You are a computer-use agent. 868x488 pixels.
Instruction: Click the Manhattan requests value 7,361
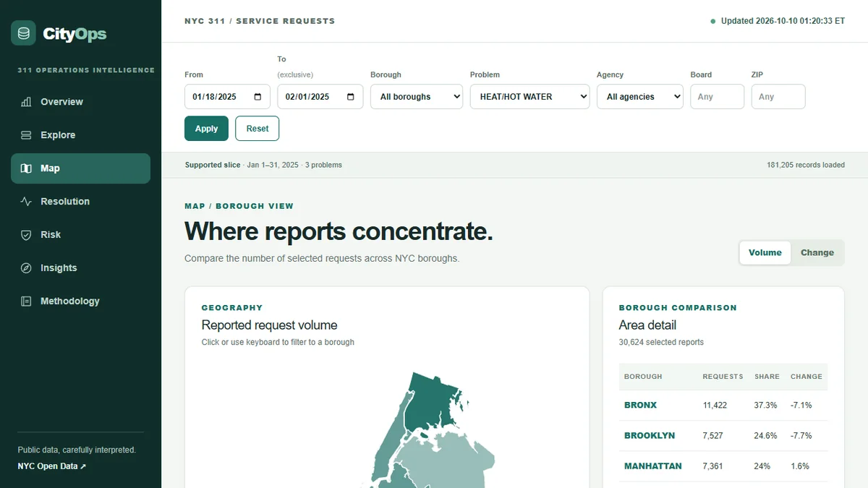(x=712, y=466)
